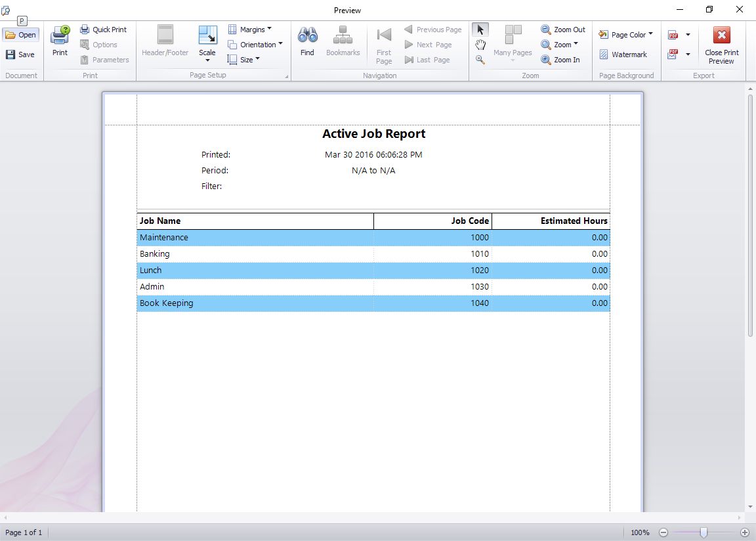Click the vertical scrollbar
The image size is (756, 541).
750,216
